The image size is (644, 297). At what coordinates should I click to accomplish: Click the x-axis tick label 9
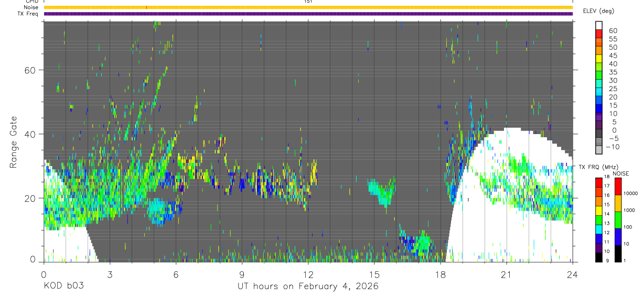242,274
